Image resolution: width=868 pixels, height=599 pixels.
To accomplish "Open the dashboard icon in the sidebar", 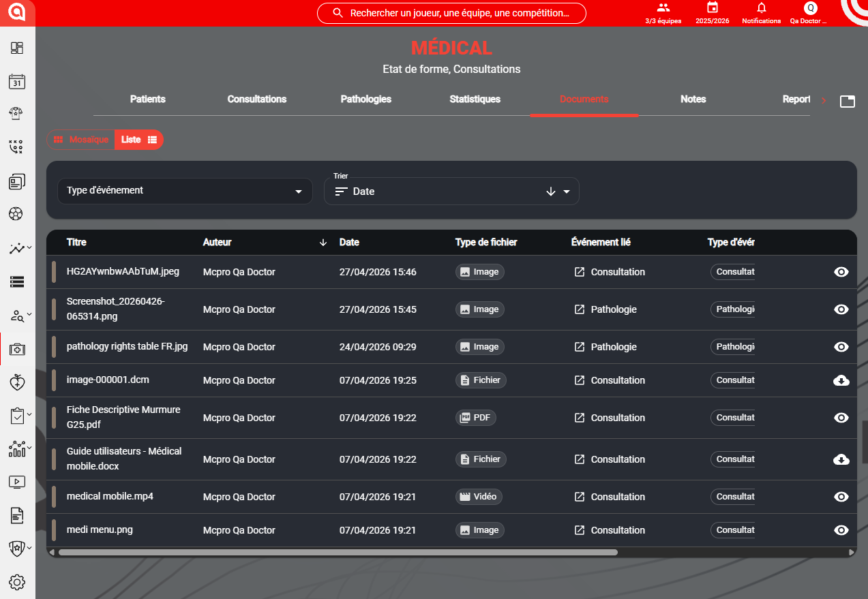I will [17, 48].
